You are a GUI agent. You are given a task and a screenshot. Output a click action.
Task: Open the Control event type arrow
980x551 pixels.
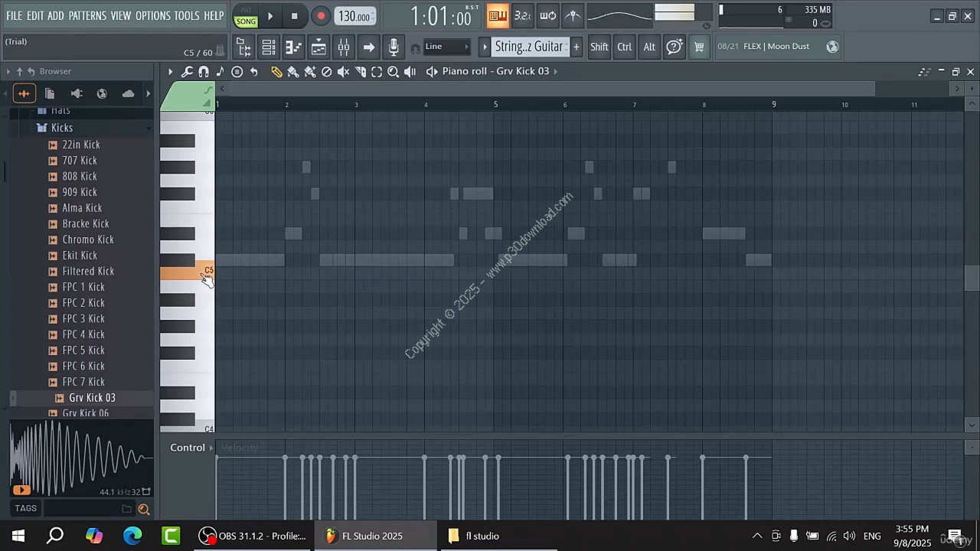coord(211,448)
